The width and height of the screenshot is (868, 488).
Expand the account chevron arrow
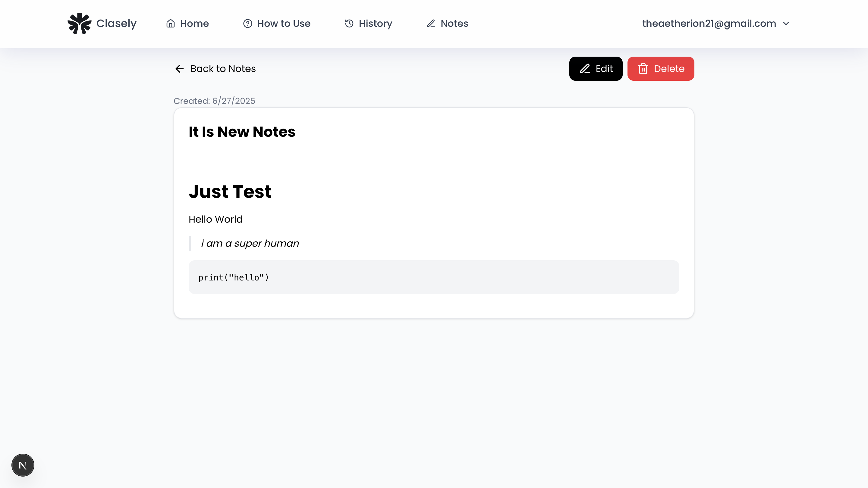[786, 23]
